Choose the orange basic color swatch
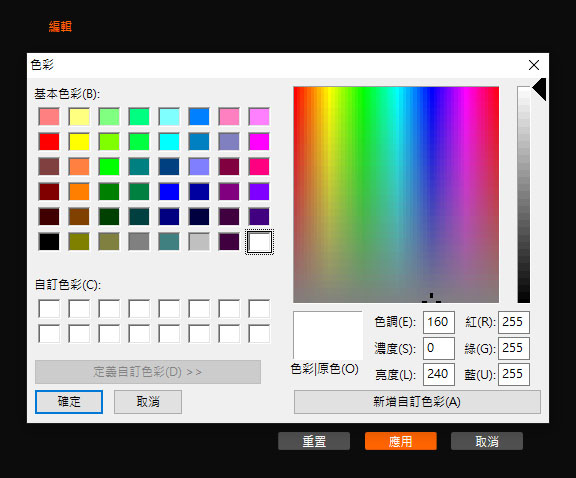 pyautogui.click(x=79, y=191)
